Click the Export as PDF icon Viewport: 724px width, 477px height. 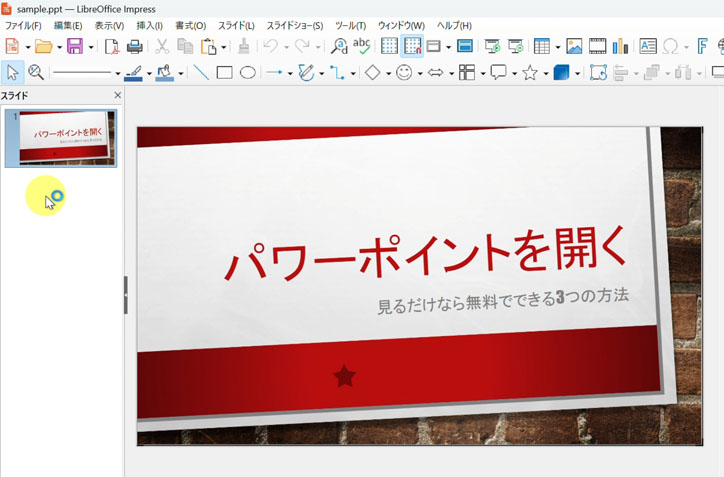112,46
